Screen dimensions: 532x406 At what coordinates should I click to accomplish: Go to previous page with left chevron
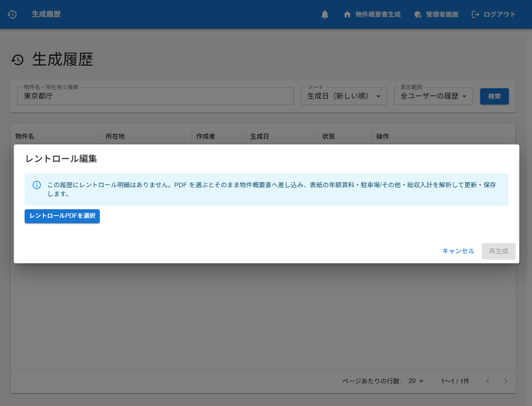pos(487,381)
